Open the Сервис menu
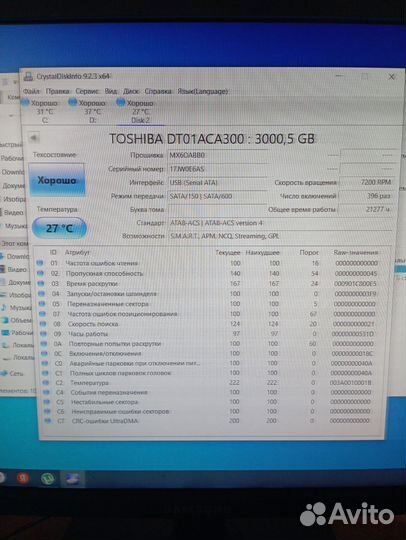 tap(87, 91)
